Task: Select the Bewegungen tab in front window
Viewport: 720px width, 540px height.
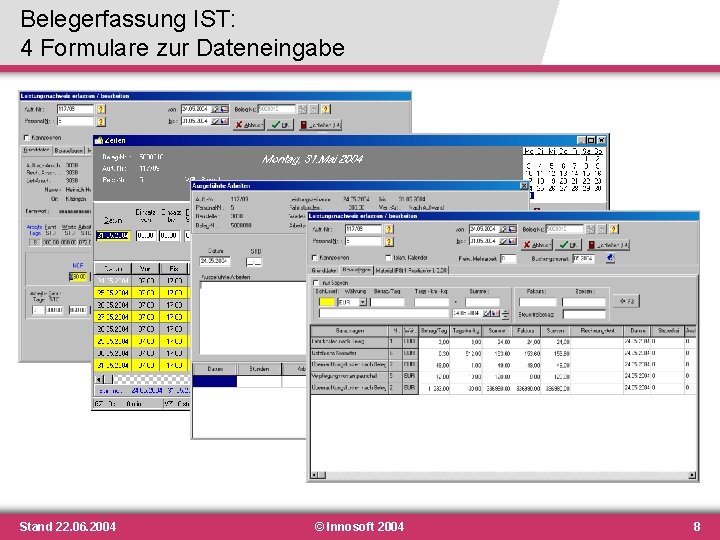Action: [357, 270]
